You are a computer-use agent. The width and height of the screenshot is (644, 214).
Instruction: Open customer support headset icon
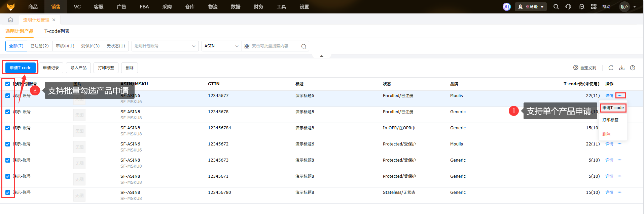click(x=568, y=7)
